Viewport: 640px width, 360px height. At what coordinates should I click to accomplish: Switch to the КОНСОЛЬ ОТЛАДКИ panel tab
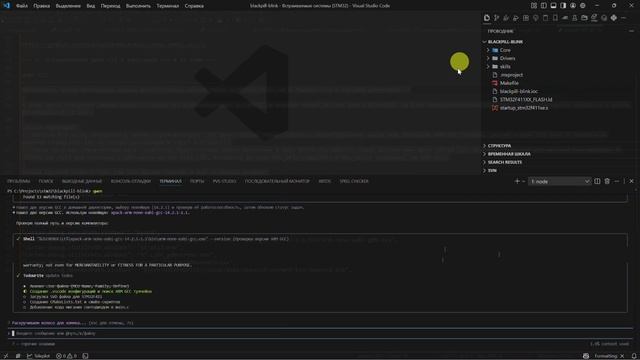tap(131, 181)
